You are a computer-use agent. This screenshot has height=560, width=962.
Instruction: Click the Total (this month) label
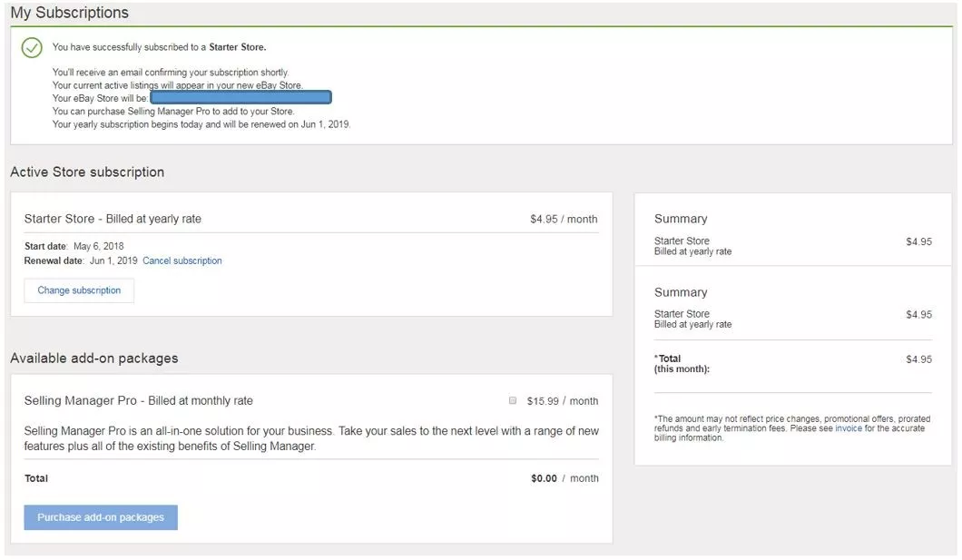[681, 364]
